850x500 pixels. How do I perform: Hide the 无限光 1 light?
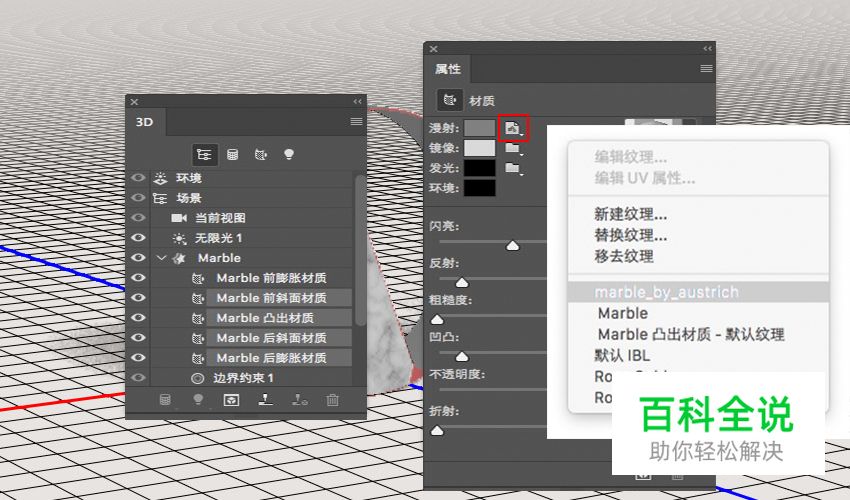[138, 238]
